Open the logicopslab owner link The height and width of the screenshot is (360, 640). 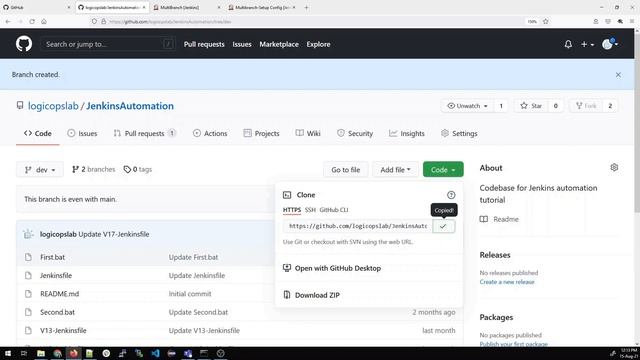(53, 106)
